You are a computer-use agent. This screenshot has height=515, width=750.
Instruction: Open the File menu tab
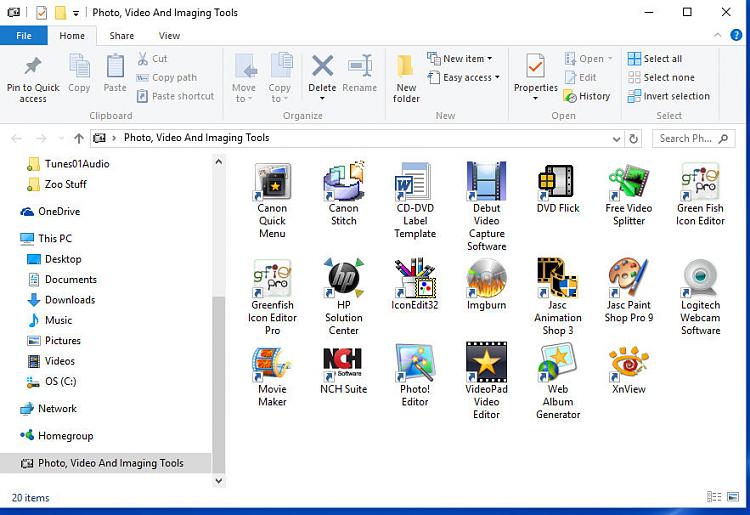tap(23, 36)
